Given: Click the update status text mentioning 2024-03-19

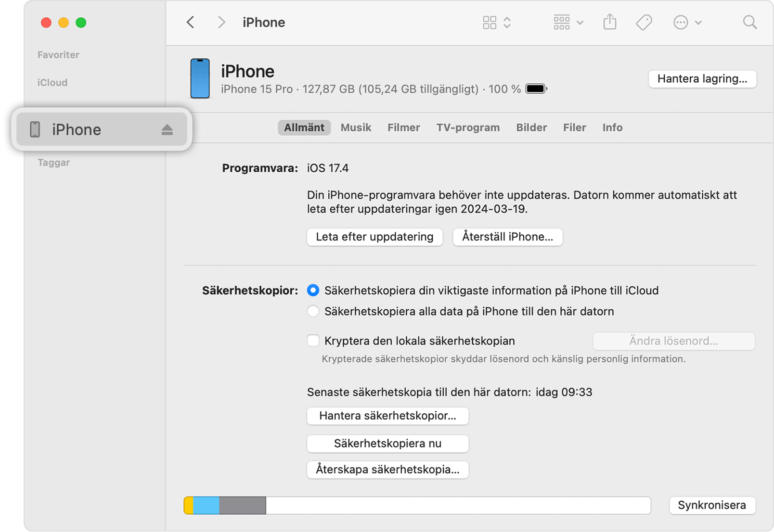Looking at the screenshot, I should (522, 202).
